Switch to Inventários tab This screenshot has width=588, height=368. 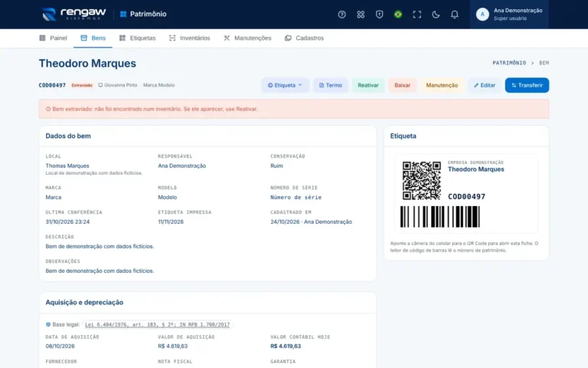click(x=189, y=38)
